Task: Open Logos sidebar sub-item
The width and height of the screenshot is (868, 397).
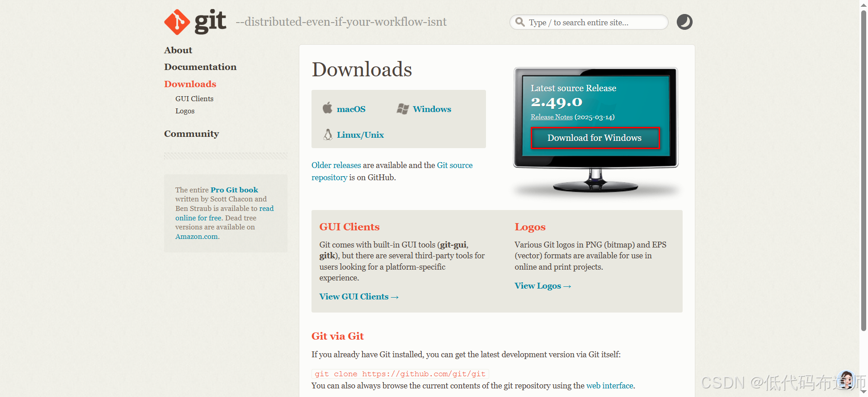Action: click(x=185, y=111)
